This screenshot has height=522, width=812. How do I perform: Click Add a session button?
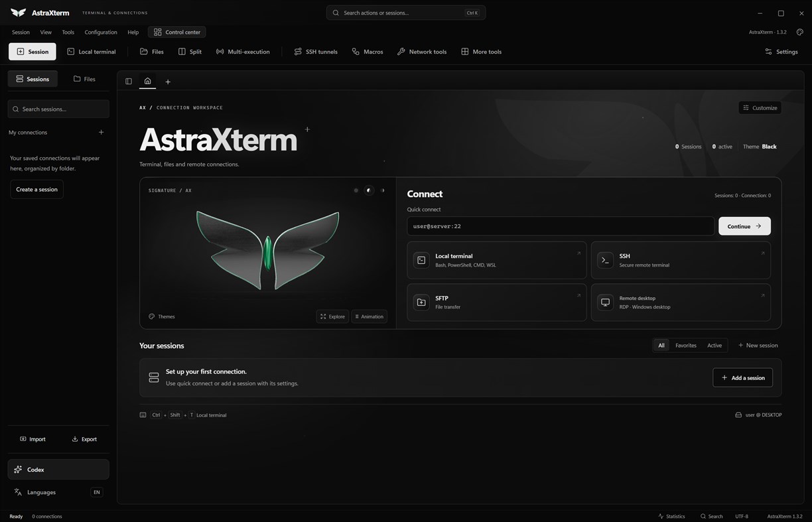pos(742,377)
